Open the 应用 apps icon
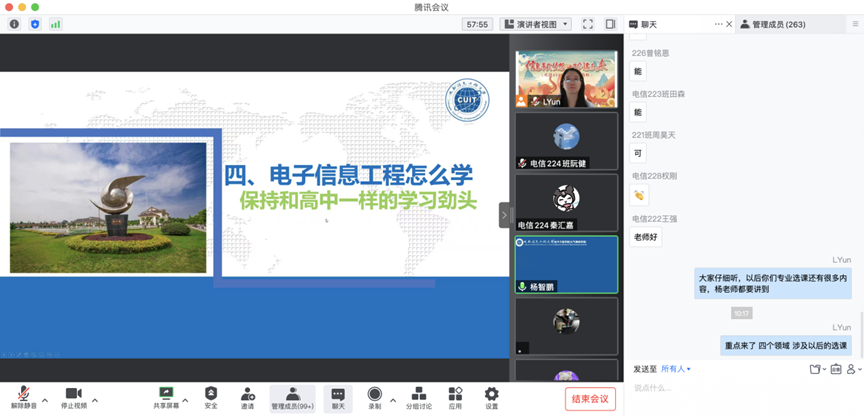The width and height of the screenshot is (864, 416). [x=455, y=394]
